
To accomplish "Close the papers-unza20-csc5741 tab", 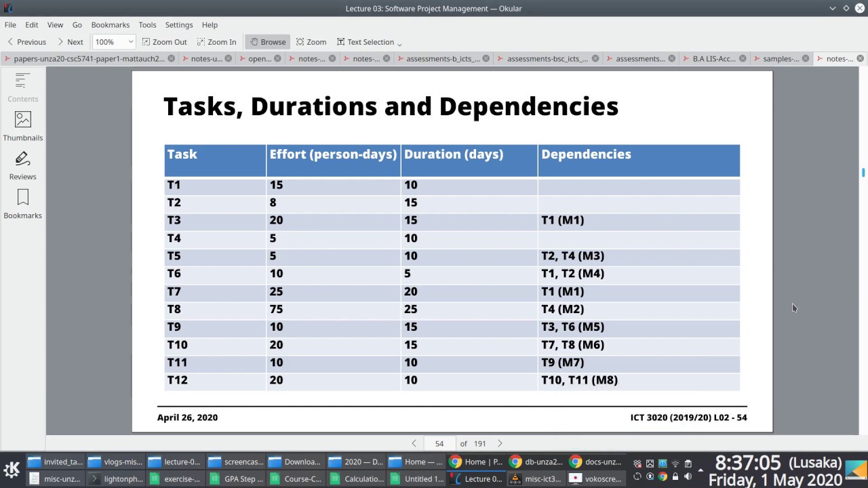I will click(172, 59).
